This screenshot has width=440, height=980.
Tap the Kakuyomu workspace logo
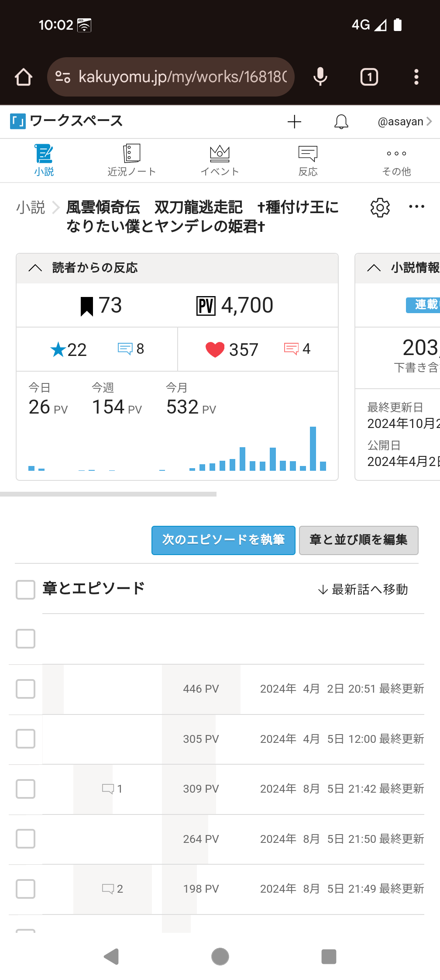[18, 121]
